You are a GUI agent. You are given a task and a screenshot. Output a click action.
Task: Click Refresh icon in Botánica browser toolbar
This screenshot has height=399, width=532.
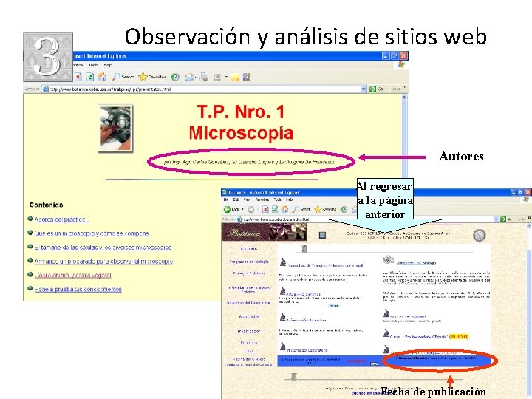pyautogui.click(x=275, y=209)
